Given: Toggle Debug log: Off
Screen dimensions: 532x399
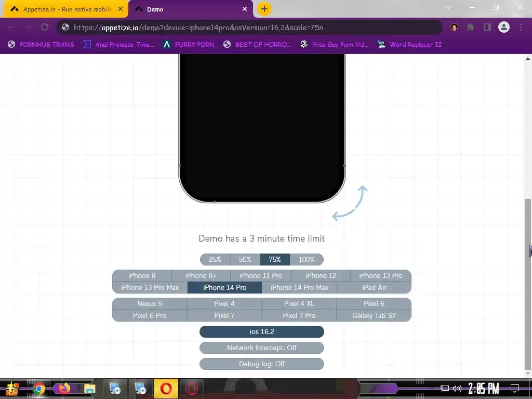Looking at the screenshot, I should tap(262, 364).
